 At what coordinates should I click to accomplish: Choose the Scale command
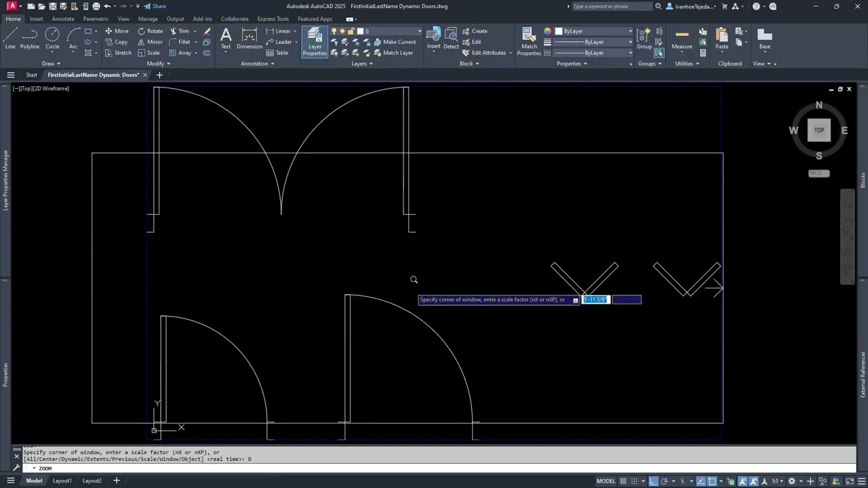(149, 53)
